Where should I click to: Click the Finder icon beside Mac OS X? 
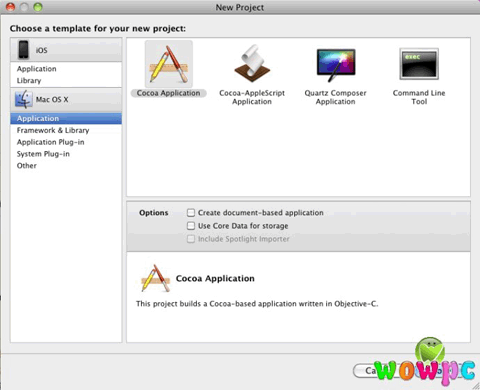click(24, 99)
